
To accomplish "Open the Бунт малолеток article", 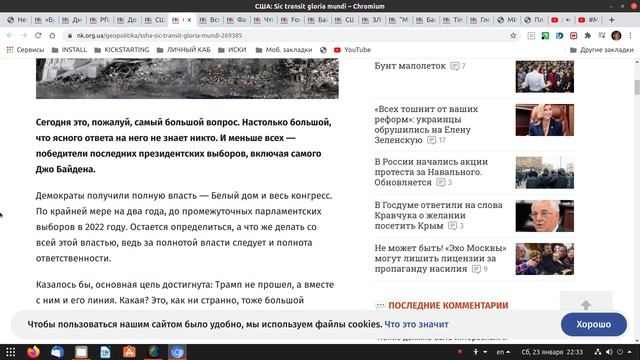I will [x=410, y=66].
